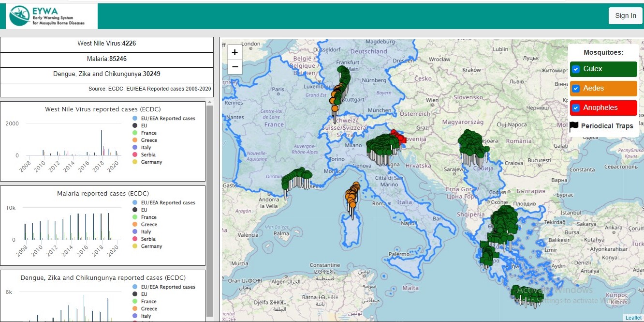Click the scrollbar up arrow in charts panel
This screenshot has width=644, height=322.
pos(209,102)
